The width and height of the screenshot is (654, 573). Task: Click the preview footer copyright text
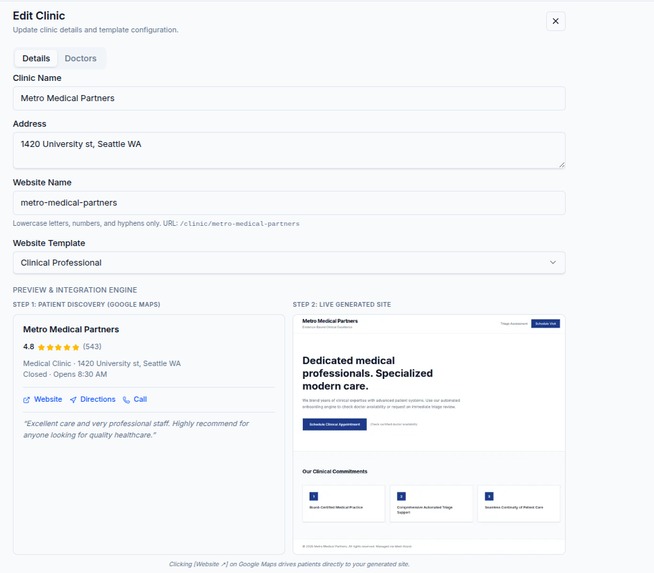coord(357,546)
